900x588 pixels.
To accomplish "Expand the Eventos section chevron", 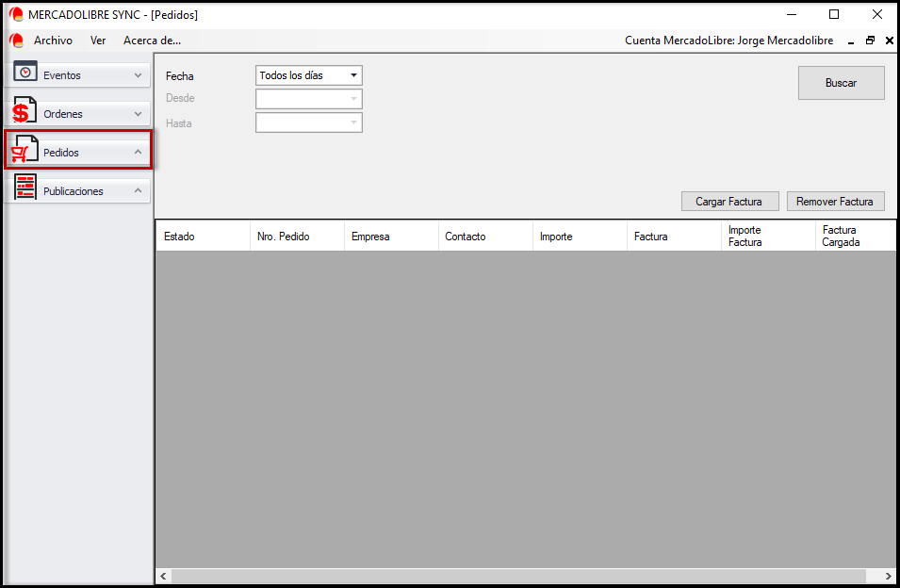I will click(138, 75).
